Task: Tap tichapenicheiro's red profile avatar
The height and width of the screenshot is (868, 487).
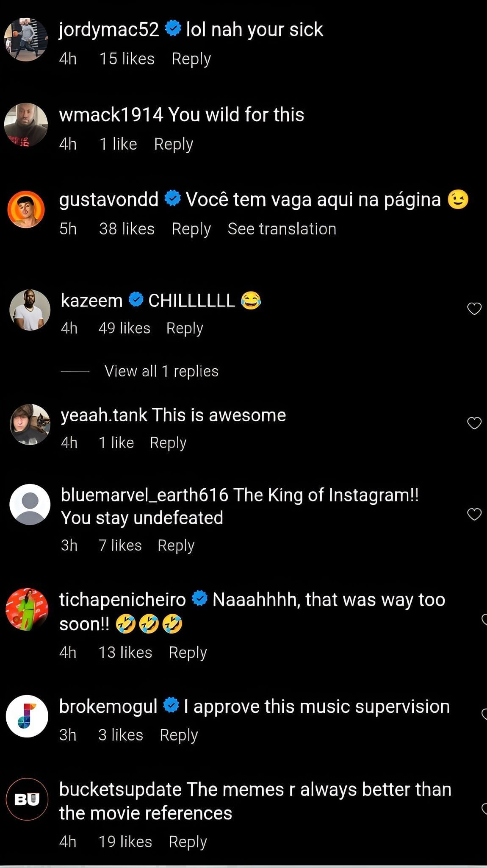Action: pyautogui.click(x=27, y=609)
